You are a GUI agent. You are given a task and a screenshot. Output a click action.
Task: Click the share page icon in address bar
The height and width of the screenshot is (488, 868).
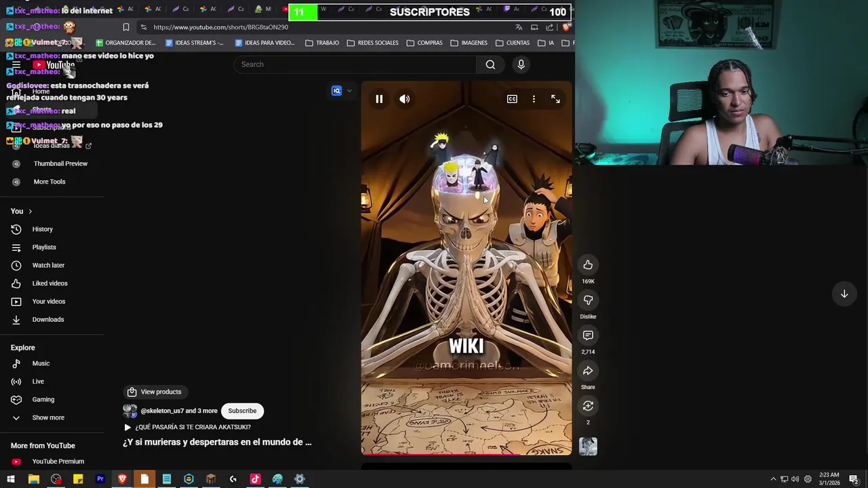pyautogui.click(x=549, y=27)
